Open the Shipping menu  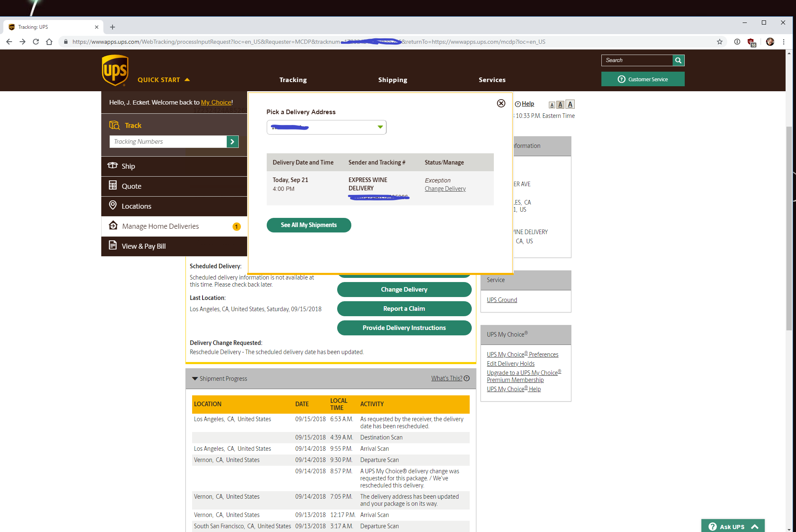pos(393,80)
